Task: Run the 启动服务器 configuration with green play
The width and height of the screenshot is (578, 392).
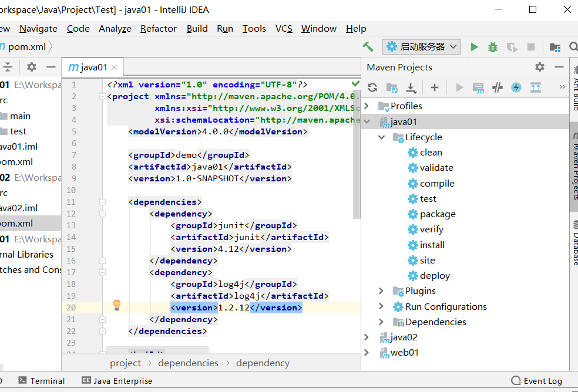Action: click(x=475, y=47)
